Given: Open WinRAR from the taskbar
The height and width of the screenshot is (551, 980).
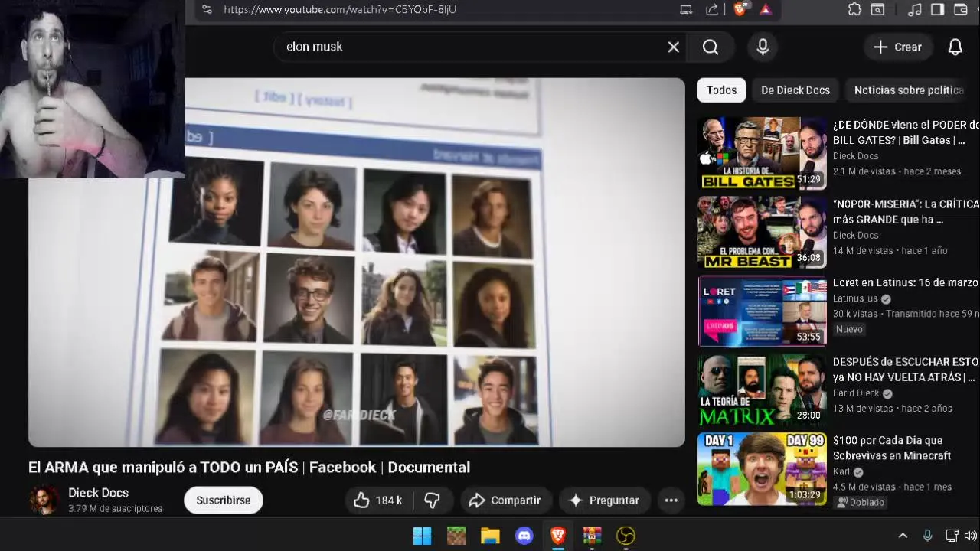Looking at the screenshot, I should click(592, 536).
